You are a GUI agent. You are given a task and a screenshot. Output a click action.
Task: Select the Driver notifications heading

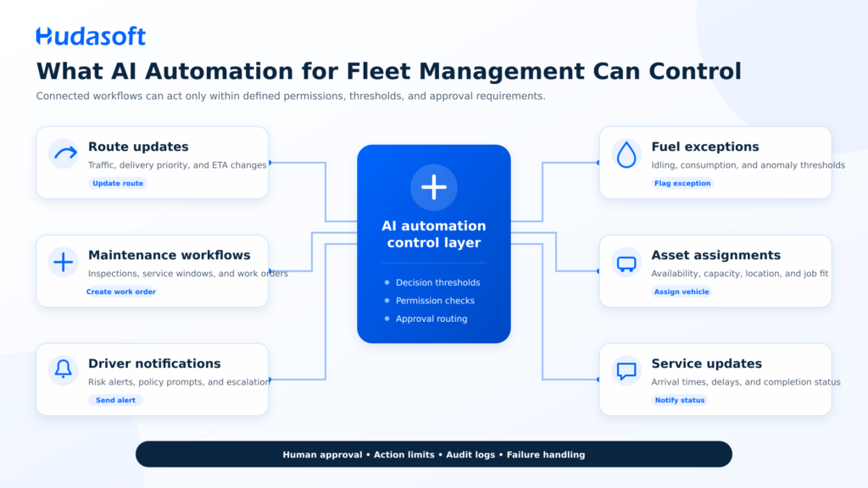point(154,363)
